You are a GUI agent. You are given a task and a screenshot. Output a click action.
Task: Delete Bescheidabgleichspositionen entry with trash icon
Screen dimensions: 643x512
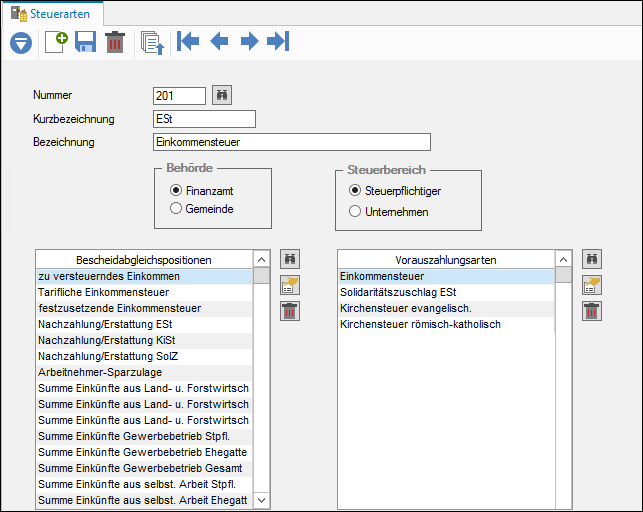290,311
